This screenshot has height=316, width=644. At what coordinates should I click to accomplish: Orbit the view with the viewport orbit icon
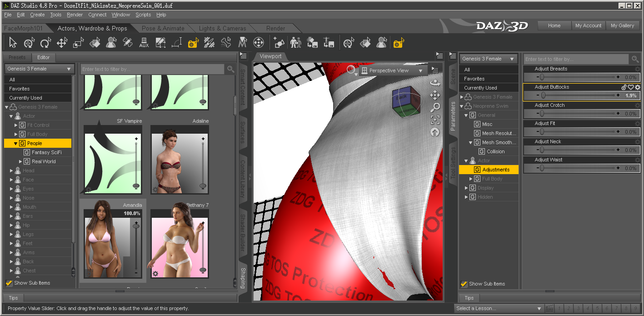pos(435,83)
